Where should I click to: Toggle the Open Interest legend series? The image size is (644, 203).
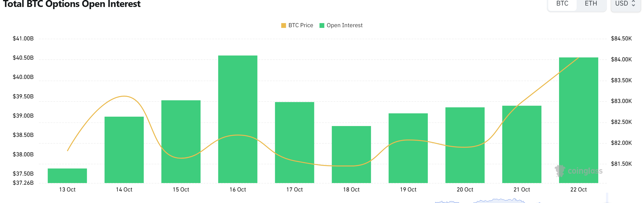click(x=341, y=25)
